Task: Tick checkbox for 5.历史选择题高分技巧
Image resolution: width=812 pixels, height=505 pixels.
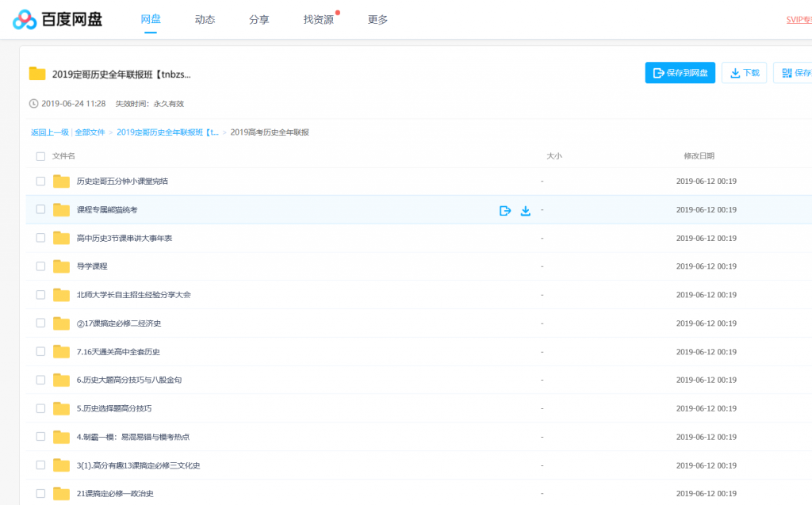Action: click(x=40, y=408)
